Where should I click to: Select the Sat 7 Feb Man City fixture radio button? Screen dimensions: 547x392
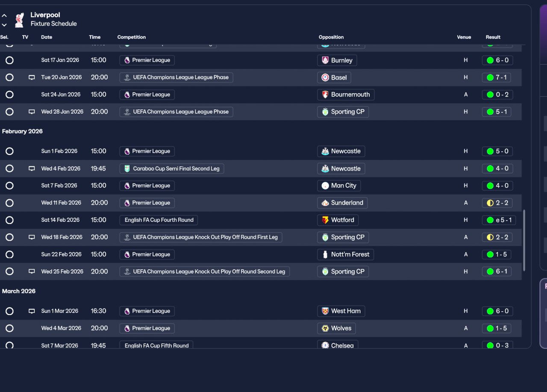pyautogui.click(x=9, y=186)
